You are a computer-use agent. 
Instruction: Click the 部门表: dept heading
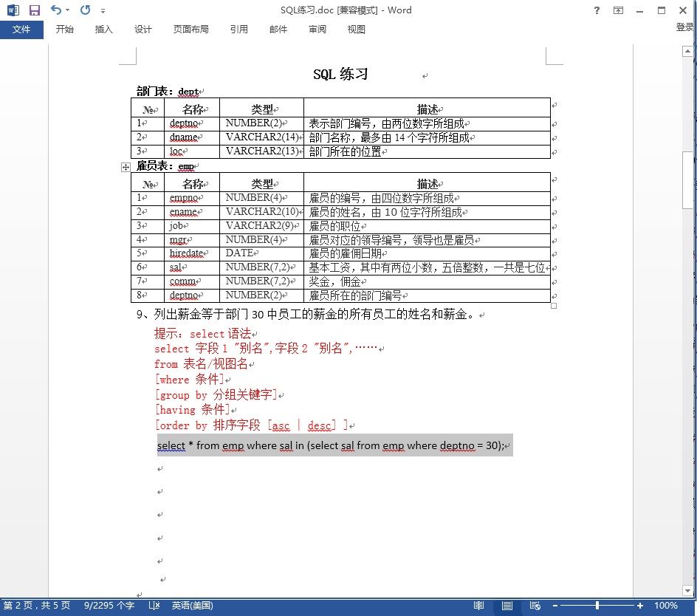pyautogui.click(x=167, y=92)
